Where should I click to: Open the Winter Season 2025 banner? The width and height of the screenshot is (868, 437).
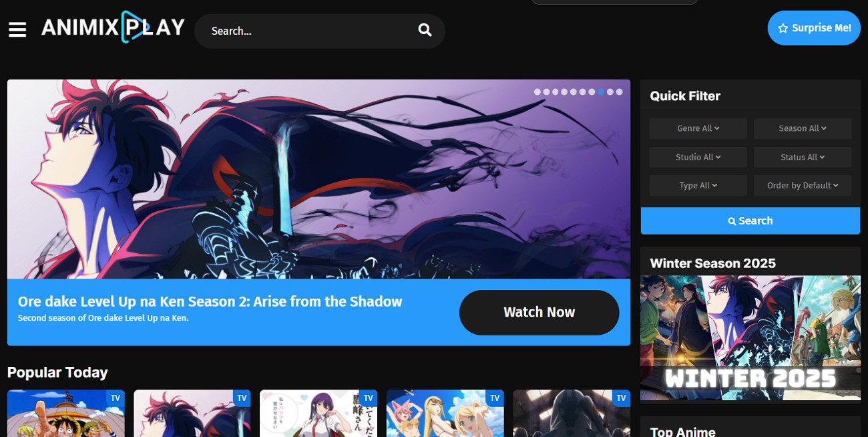tap(750, 337)
